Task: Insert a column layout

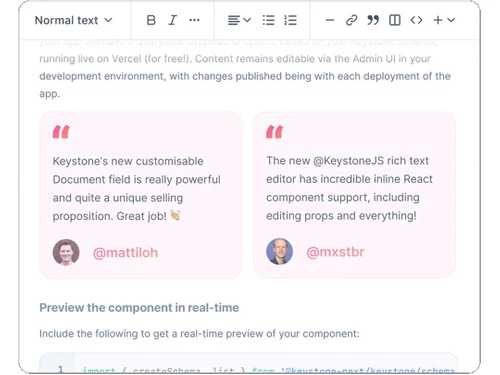Action: pyautogui.click(x=395, y=20)
